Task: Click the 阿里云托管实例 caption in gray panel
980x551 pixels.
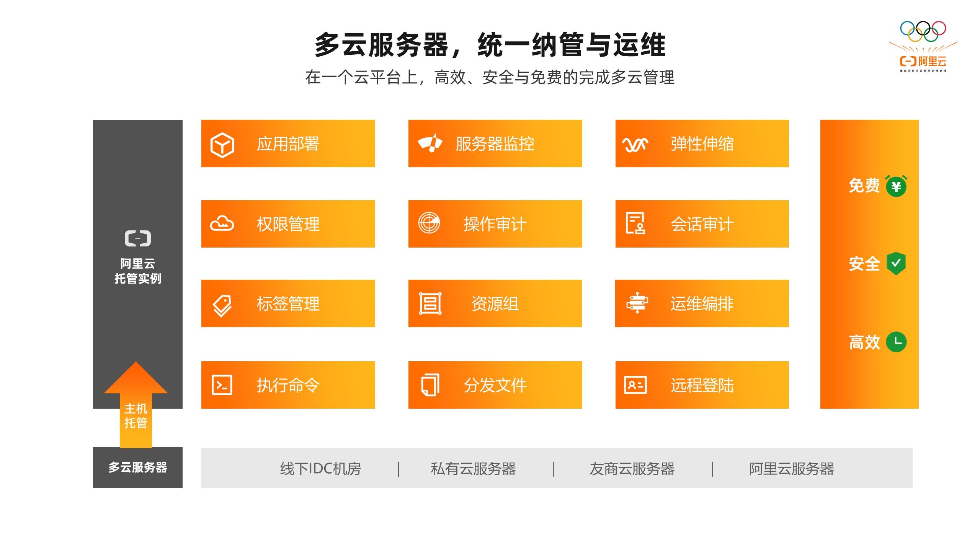Action: pyautogui.click(x=138, y=271)
